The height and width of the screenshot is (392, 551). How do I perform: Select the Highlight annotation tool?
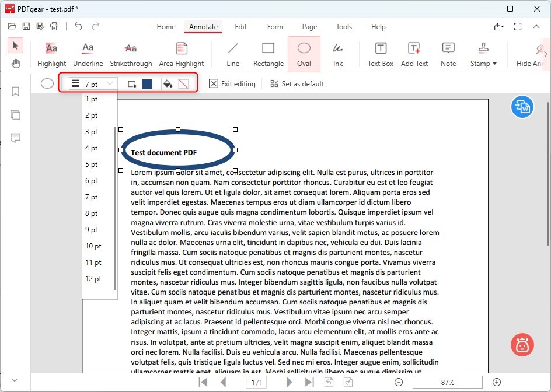click(51, 52)
